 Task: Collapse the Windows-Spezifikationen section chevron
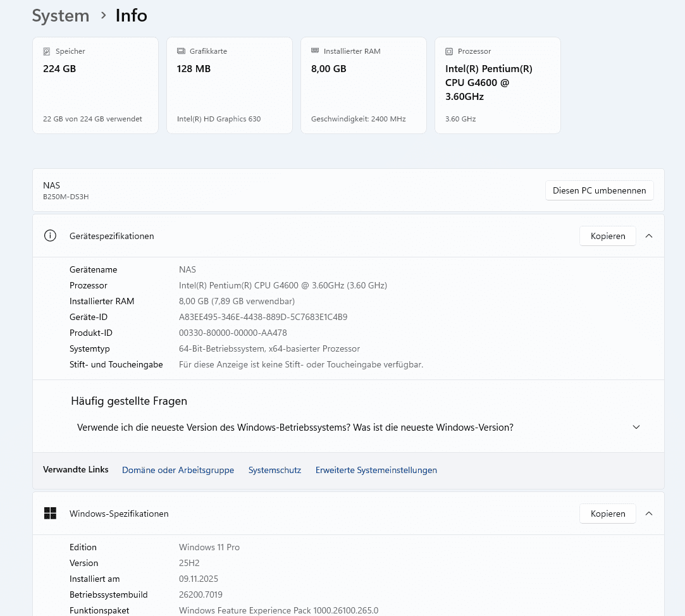[648, 514]
